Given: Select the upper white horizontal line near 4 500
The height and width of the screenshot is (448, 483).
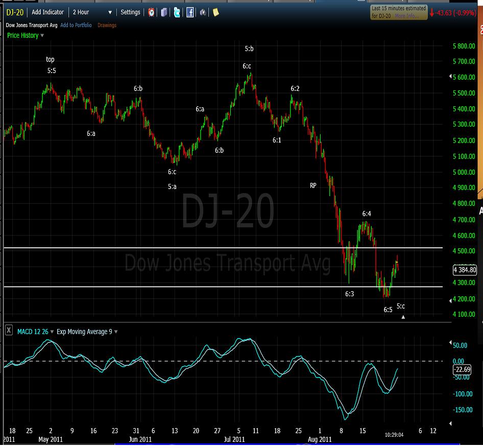Looking at the screenshot, I should tap(223, 248).
